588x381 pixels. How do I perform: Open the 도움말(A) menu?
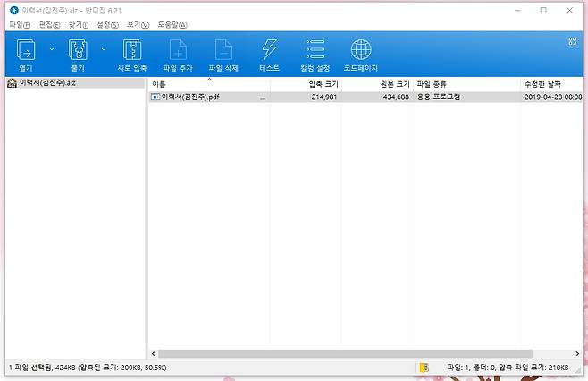point(172,25)
